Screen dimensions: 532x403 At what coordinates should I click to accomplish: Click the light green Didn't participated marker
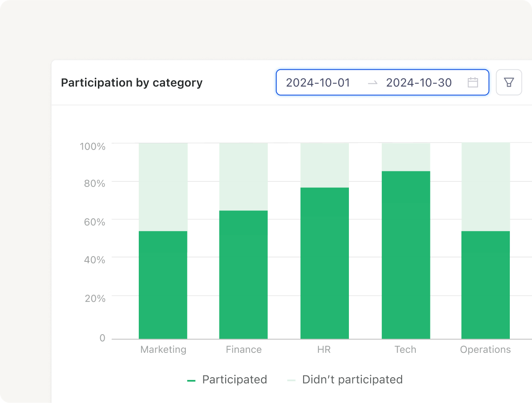[x=291, y=380]
